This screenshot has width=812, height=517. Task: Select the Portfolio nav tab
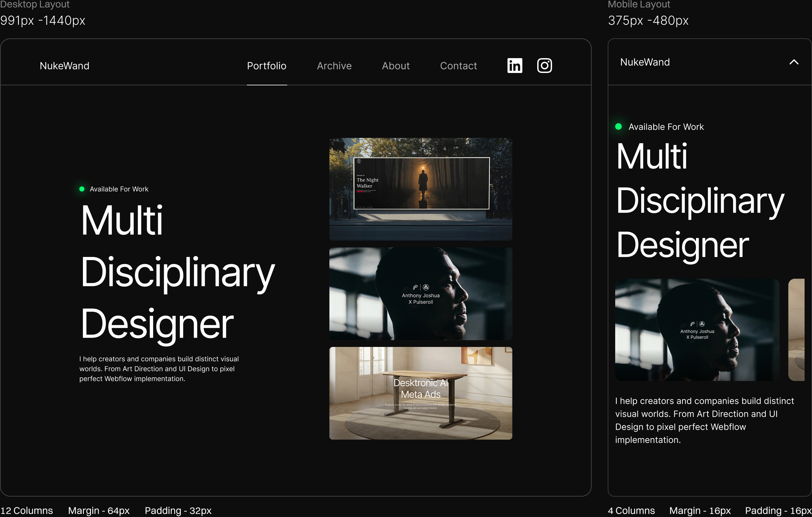(x=267, y=66)
